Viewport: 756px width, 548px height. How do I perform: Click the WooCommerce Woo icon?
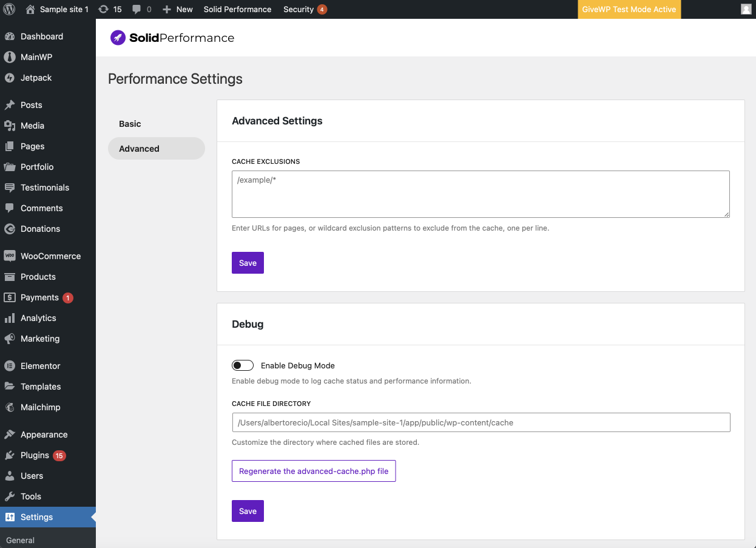(10, 256)
